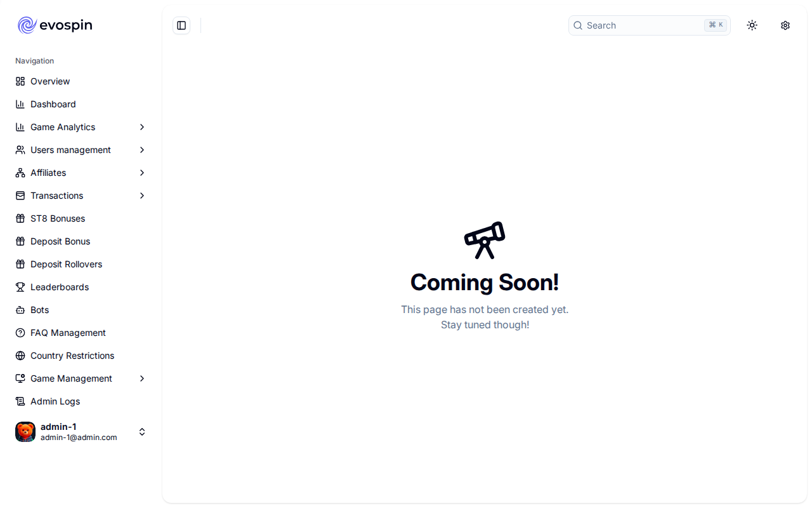Click the search magnifier icon
Screen dimensions: 812x508
point(578,25)
